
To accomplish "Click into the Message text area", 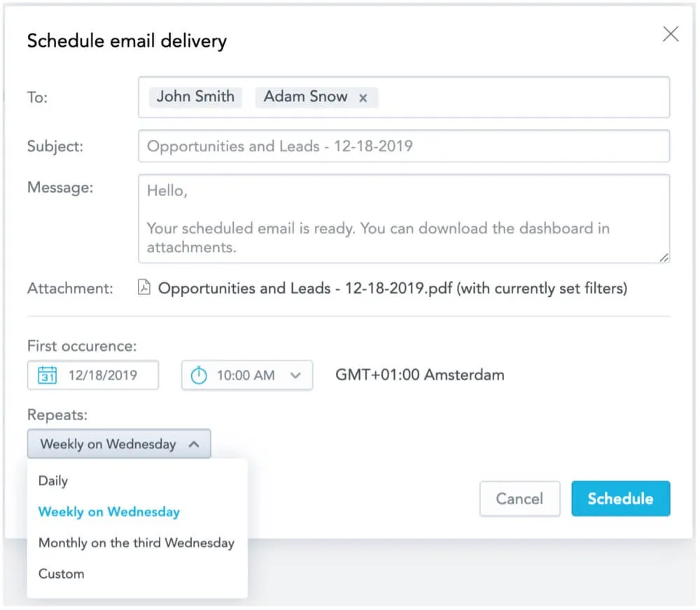I will pos(404,219).
